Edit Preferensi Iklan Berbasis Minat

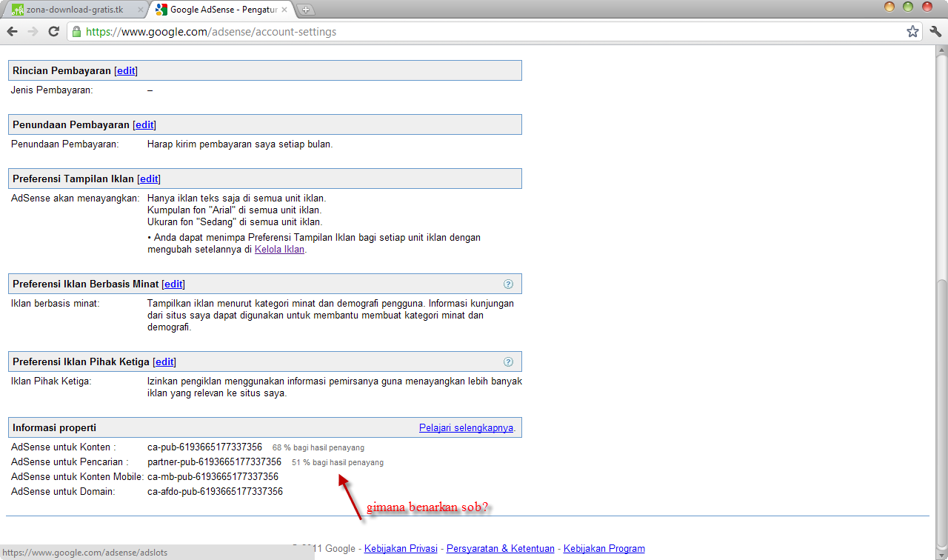[173, 284]
